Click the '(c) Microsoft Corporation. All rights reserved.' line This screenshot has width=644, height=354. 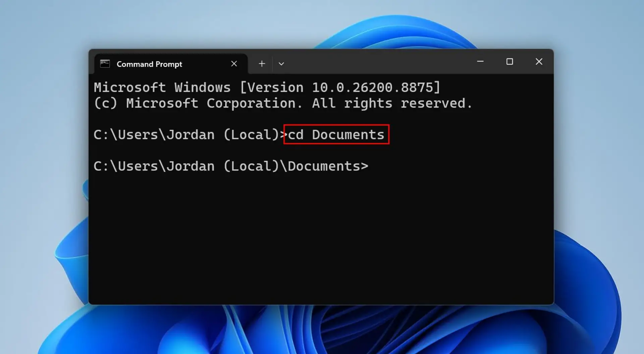point(283,103)
